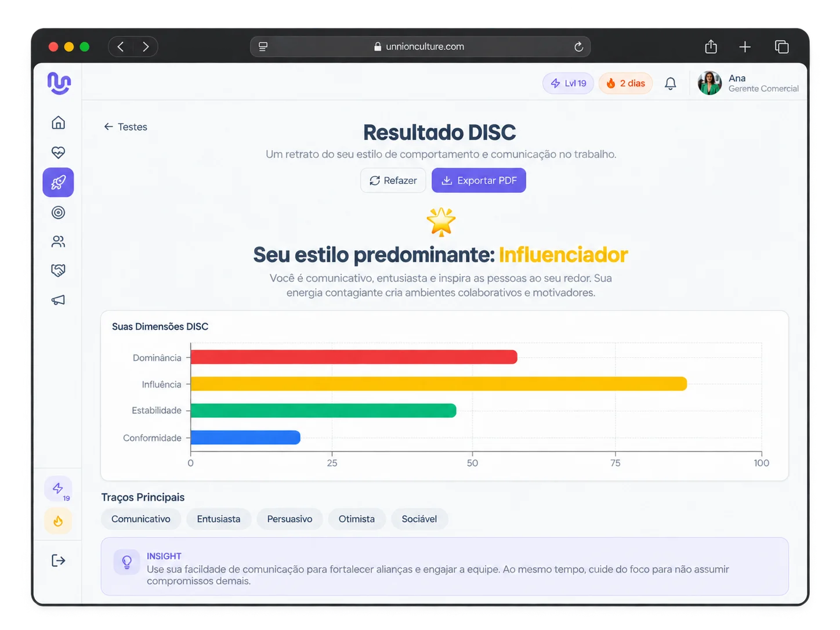Select the highlighted rocket icon in sidebar
Screen dimensions: 840x630
tap(58, 182)
